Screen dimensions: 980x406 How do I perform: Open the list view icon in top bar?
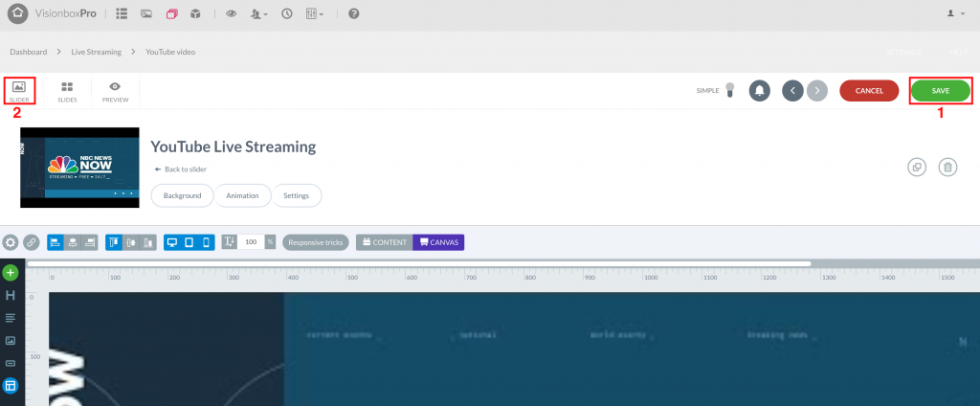(x=122, y=13)
